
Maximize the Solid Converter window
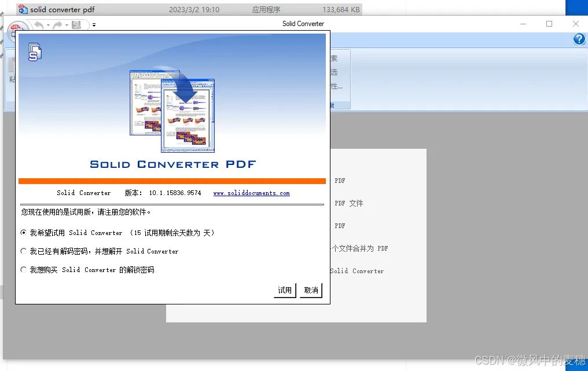(x=549, y=24)
